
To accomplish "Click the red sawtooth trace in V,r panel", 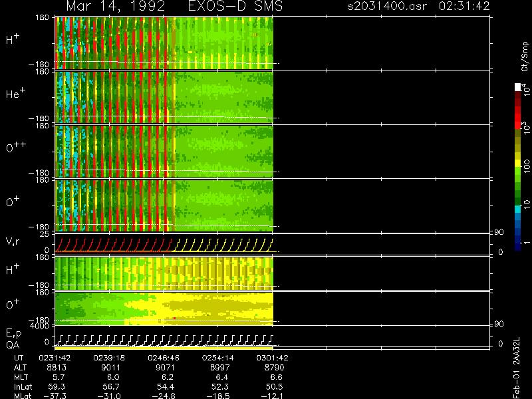I will pyautogui.click(x=114, y=245).
